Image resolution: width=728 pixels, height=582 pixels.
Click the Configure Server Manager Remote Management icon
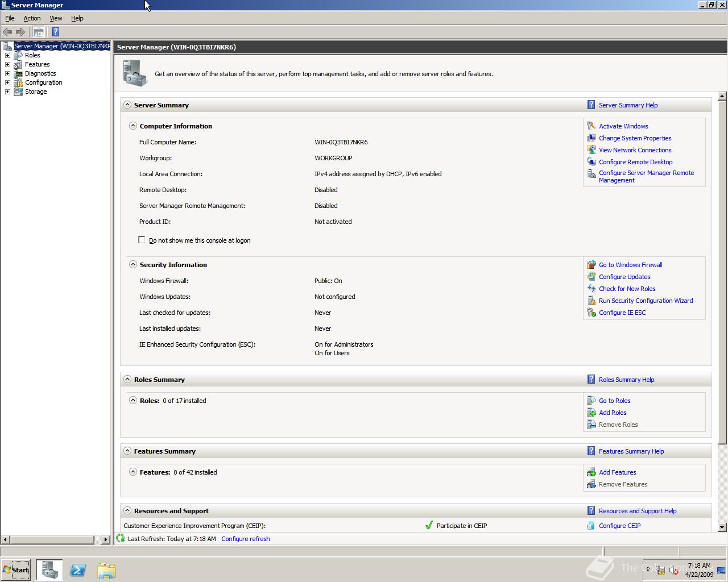coord(591,174)
